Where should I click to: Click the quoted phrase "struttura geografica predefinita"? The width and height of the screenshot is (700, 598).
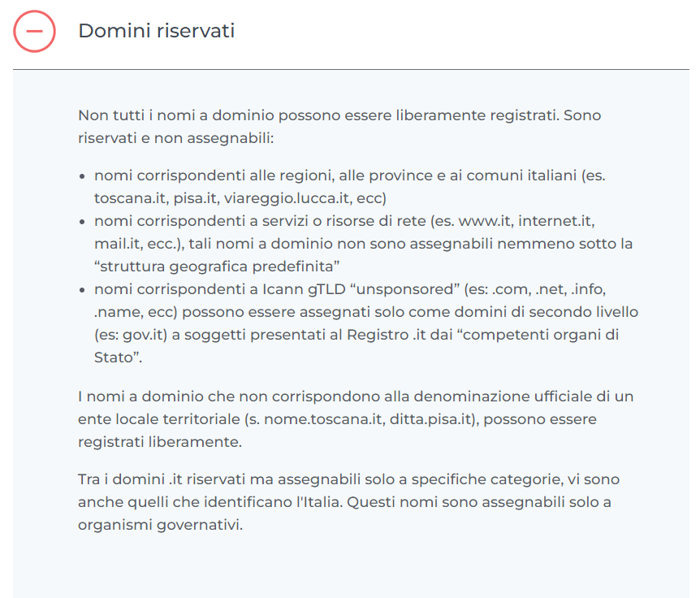(216, 266)
